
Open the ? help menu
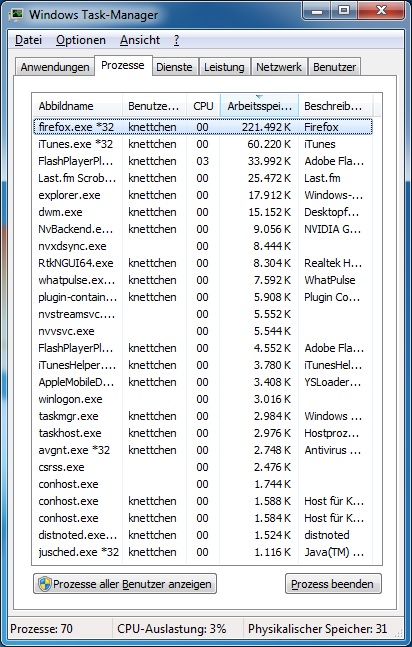tap(176, 40)
